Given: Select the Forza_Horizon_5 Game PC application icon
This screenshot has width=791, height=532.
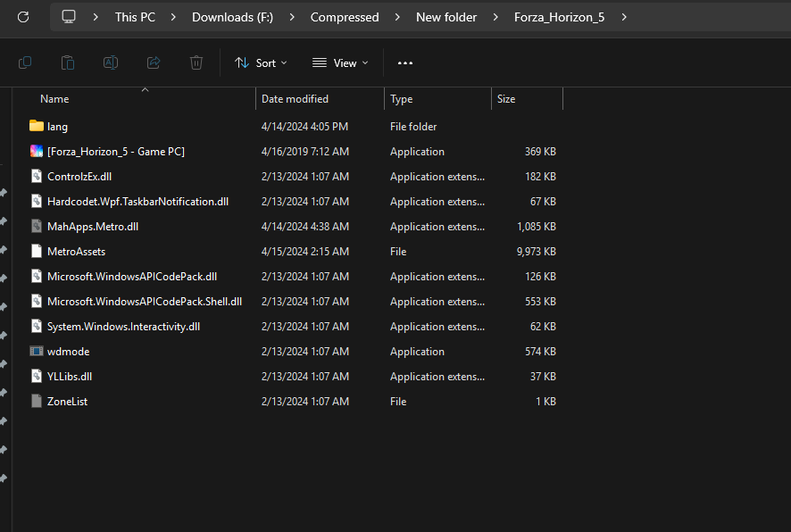Looking at the screenshot, I should pos(37,152).
